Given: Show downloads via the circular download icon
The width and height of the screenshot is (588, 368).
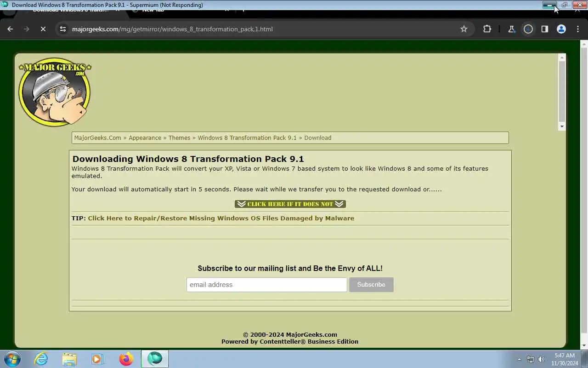Looking at the screenshot, I should [528, 29].
